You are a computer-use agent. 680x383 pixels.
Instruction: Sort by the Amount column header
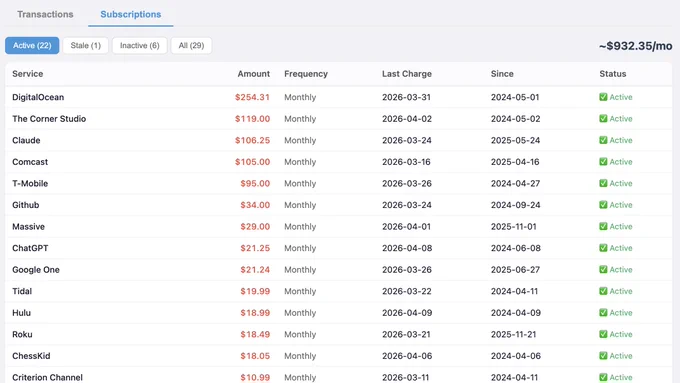(x=254, y=74)
